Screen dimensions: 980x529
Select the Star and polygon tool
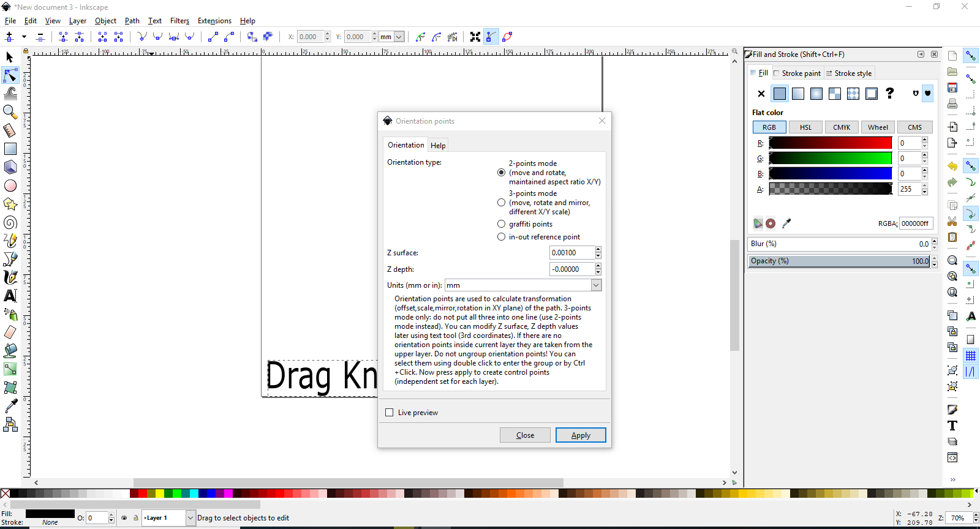click(x=10, y=204)
